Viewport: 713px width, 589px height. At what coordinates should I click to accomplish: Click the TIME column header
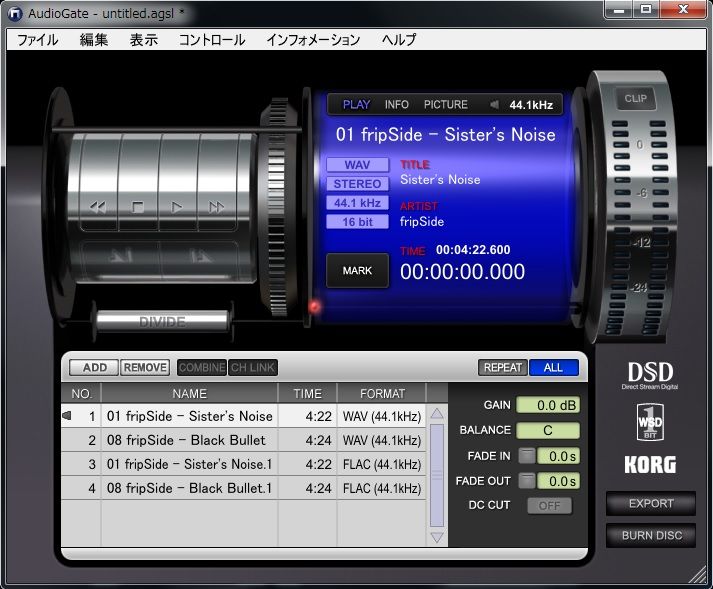point(307,393)
